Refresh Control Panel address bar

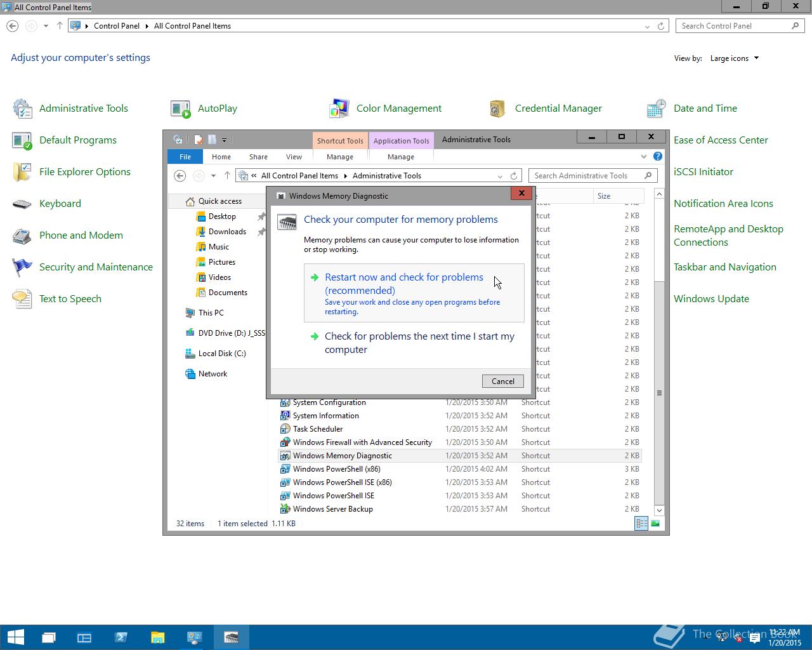click(661, 26)
